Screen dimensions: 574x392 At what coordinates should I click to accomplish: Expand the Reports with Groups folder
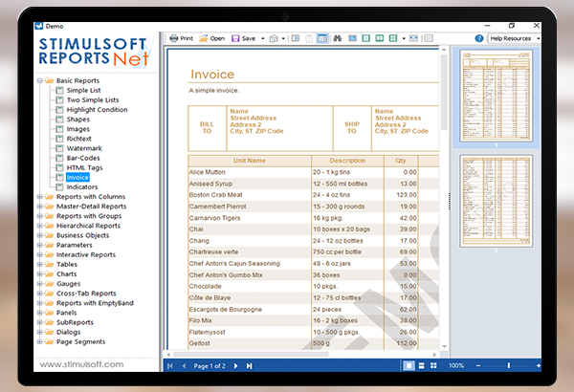point(39,216)
